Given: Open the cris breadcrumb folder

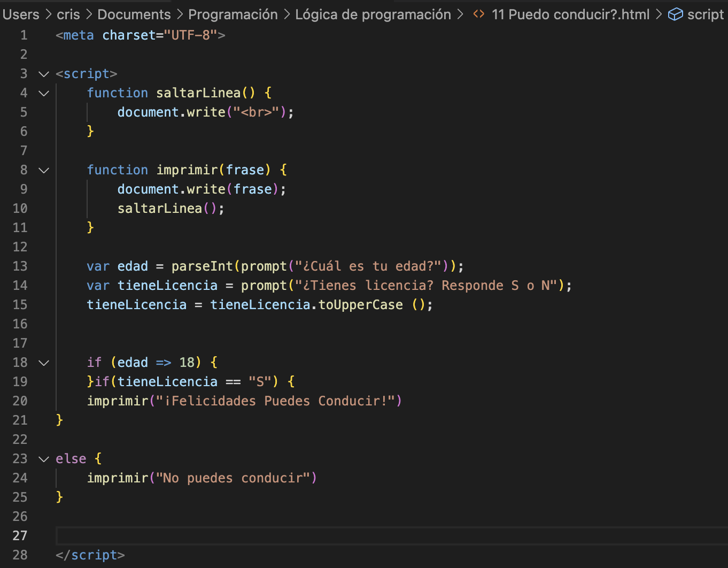Looking at the screenshot, I should 68,14.
